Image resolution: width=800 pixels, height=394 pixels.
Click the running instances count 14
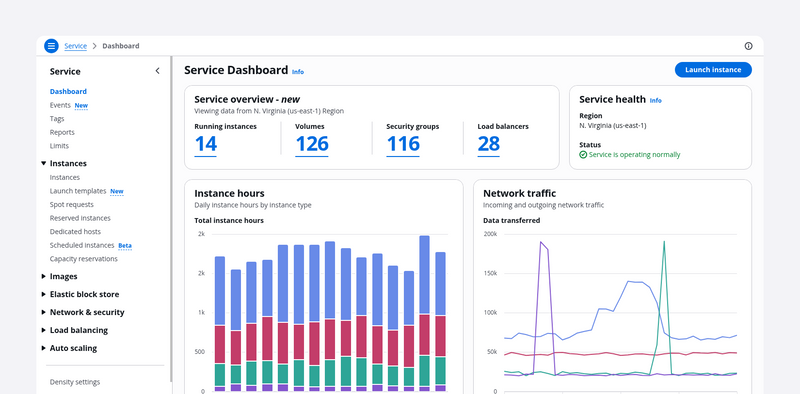[206, 144]
